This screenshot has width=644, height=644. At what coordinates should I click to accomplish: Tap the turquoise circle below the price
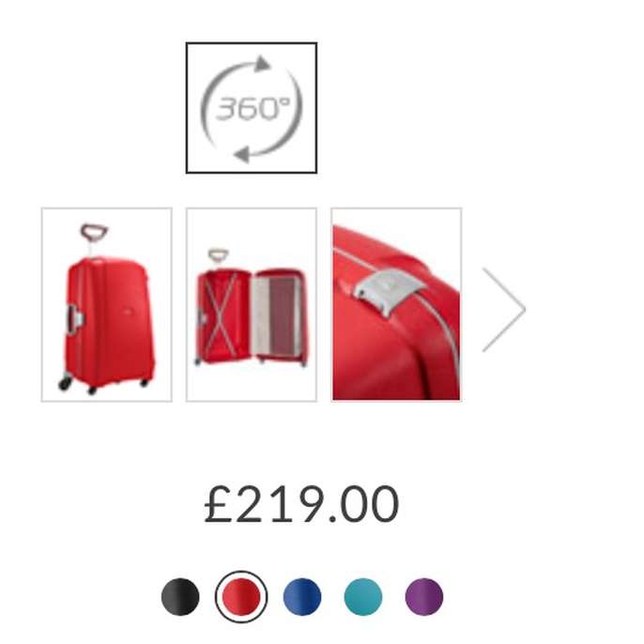[363, 597]
